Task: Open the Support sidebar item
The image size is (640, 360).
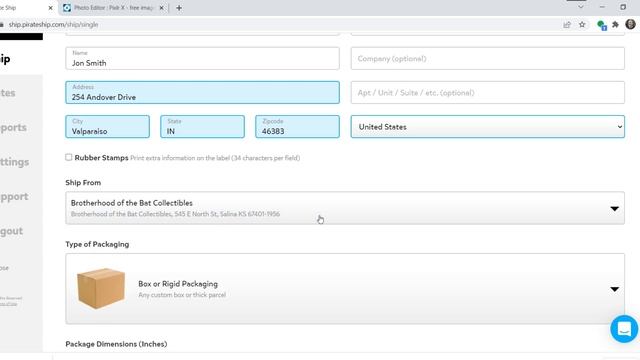Action: (14, 196)
